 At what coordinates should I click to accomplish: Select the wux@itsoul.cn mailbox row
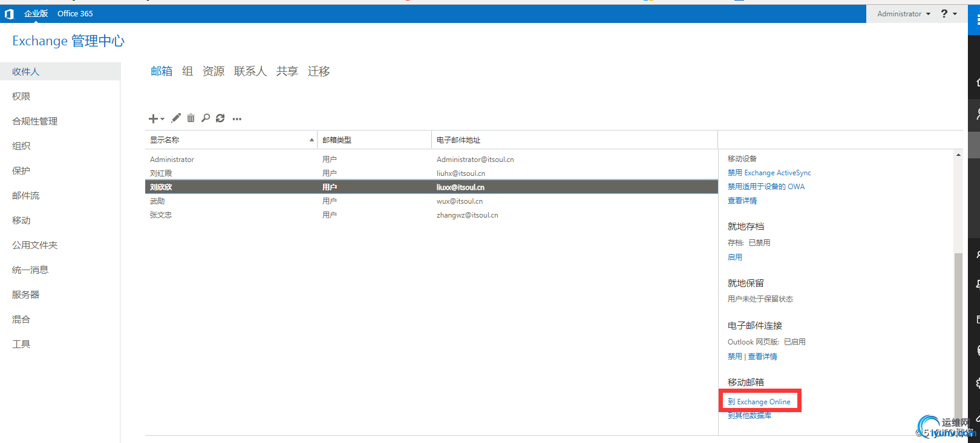[x=431, y=201]
